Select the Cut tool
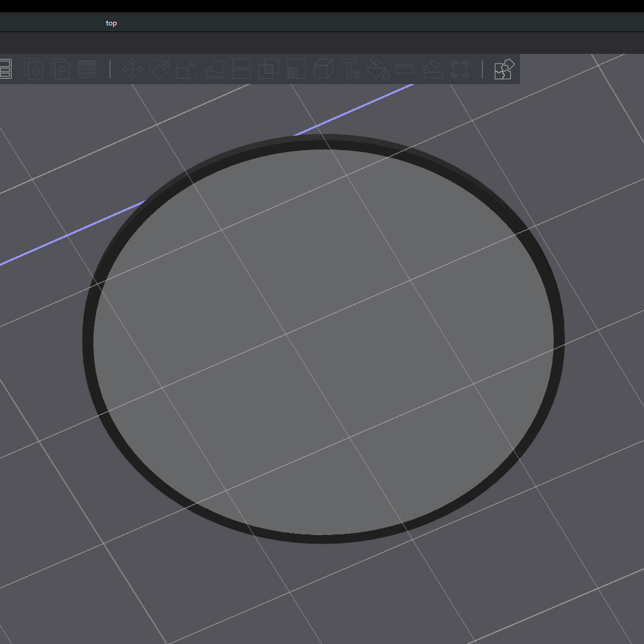The width and height of the screenshot is (644, 644). pos(241,69)
